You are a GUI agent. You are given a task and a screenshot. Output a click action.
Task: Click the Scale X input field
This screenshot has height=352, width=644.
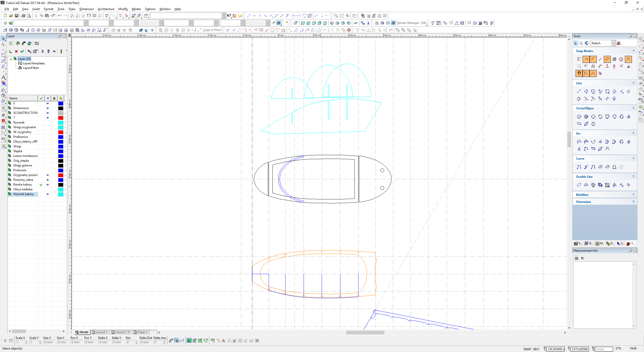pos(20,342)
